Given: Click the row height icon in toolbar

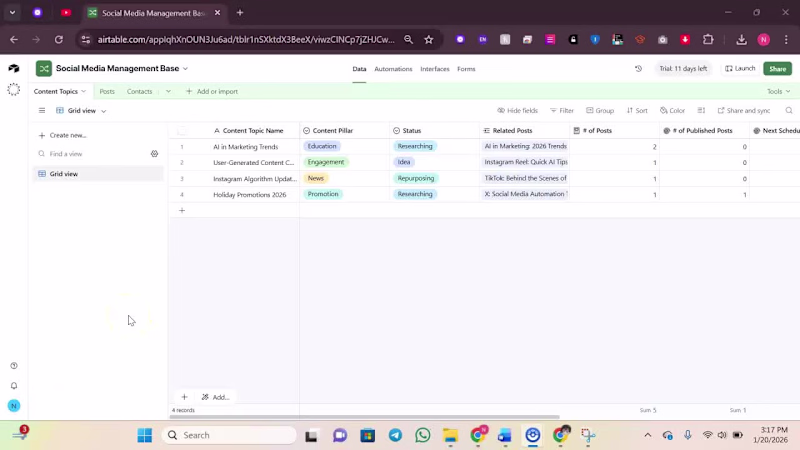Looking at the screenshot, I should pos(701,110).
